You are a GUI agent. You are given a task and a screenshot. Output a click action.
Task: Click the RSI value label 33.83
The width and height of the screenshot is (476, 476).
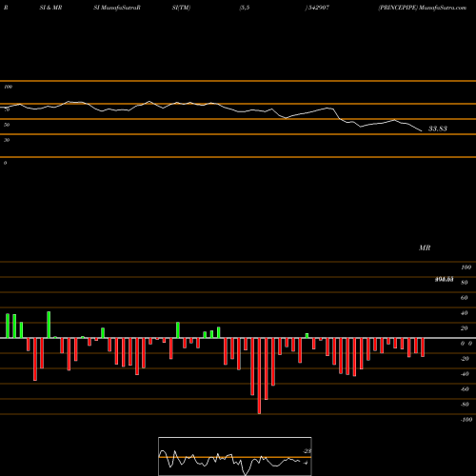click(x=438, y=129)
